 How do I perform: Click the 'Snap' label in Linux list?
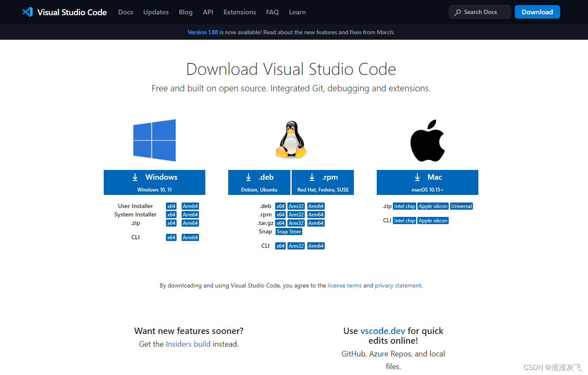(265, 232)
